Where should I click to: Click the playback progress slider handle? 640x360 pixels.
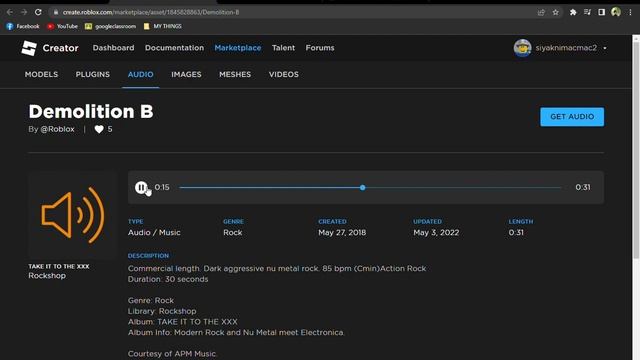pyautogui.click(x=362, y=187)
